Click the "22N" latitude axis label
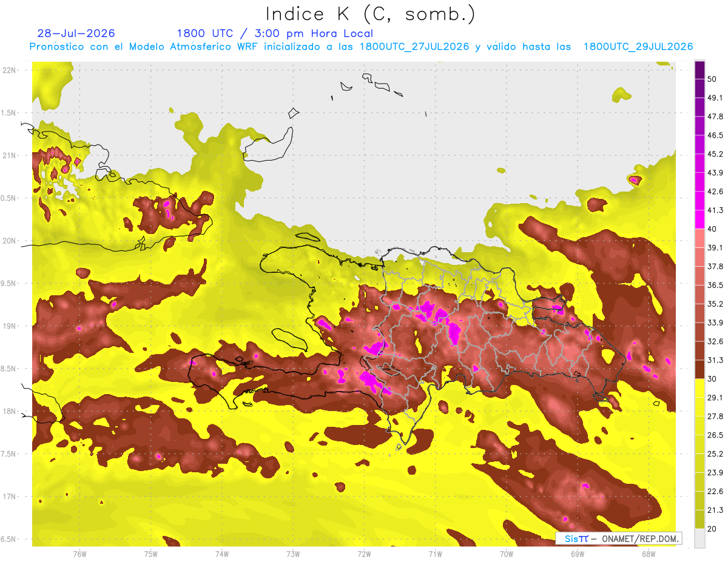Image resolution: width=728 pixels, height=562 pixels. [x=8, y=70]
